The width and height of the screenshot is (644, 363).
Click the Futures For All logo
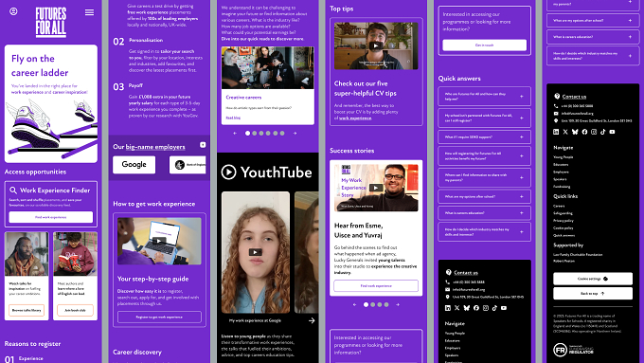pyautogui.click(x=51, y=22)
